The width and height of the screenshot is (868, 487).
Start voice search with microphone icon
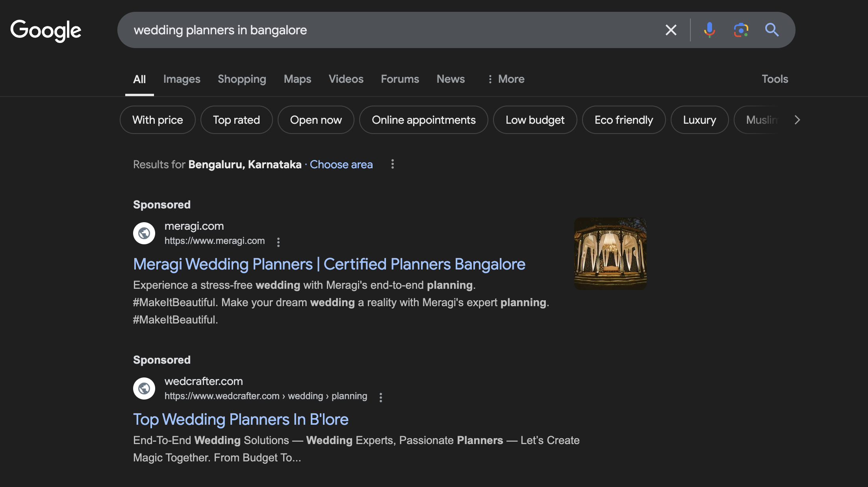[x=709, y=30]
